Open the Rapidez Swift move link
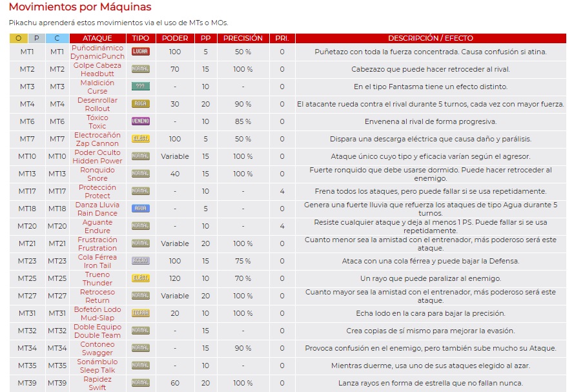This screenshot has height=392, width=574. click(x=97, y=383)
